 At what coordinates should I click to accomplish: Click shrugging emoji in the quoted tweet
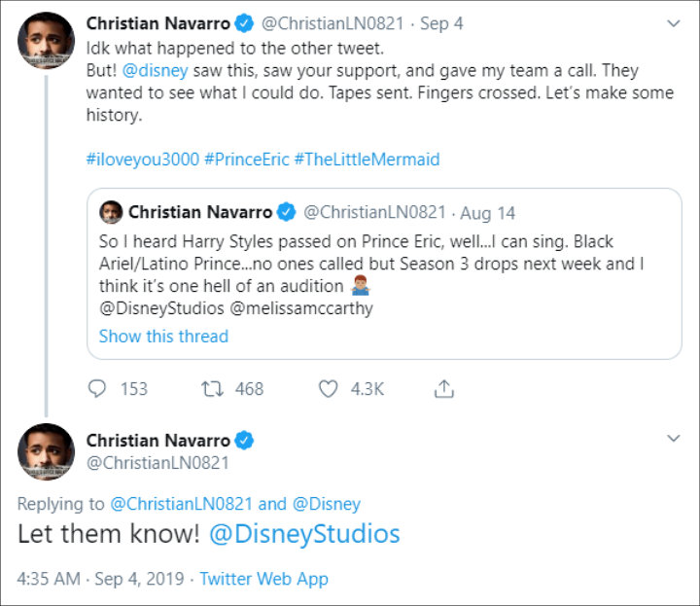click(361, 286)
